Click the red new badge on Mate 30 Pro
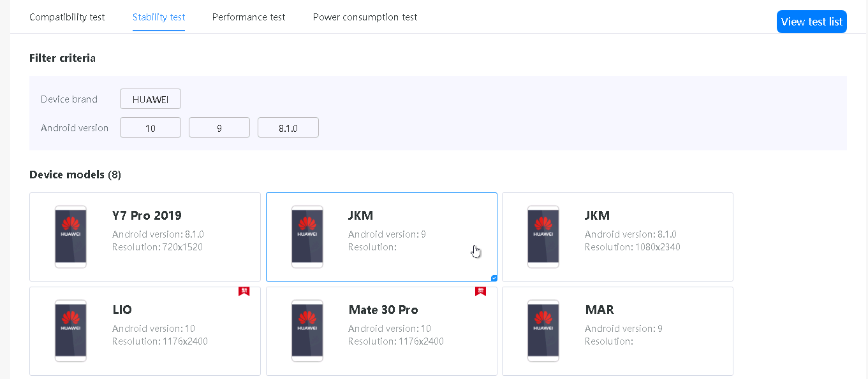This screenshot has width=868, height=379. click(480, 291)
